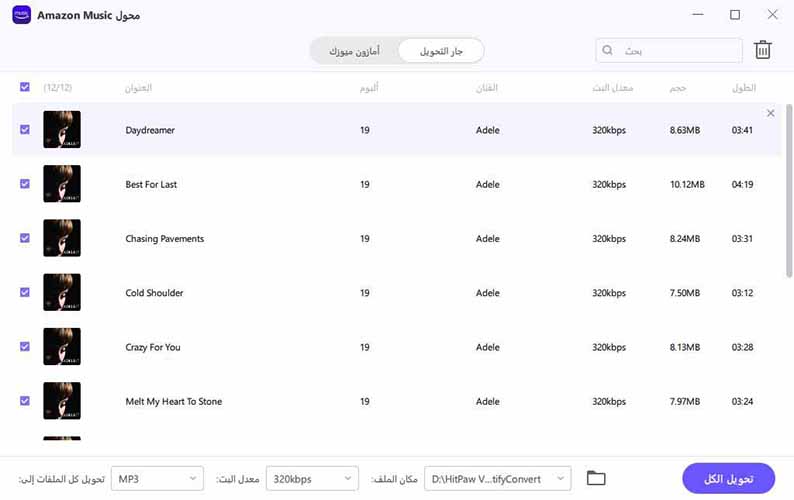
Task: Click the الفنان artist column header
Action: pos(487,88)
